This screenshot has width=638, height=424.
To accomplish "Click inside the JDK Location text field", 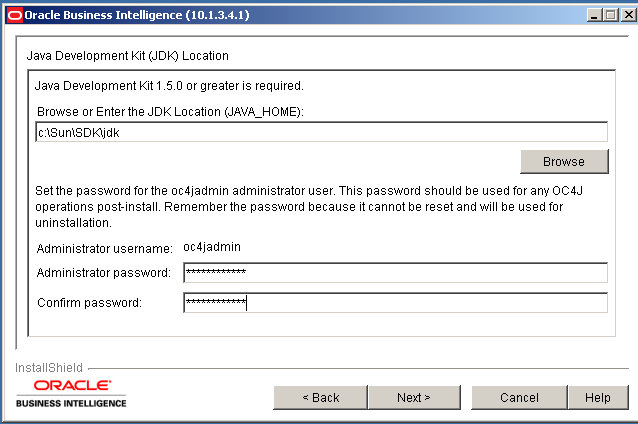I will [x=321, y=132].
